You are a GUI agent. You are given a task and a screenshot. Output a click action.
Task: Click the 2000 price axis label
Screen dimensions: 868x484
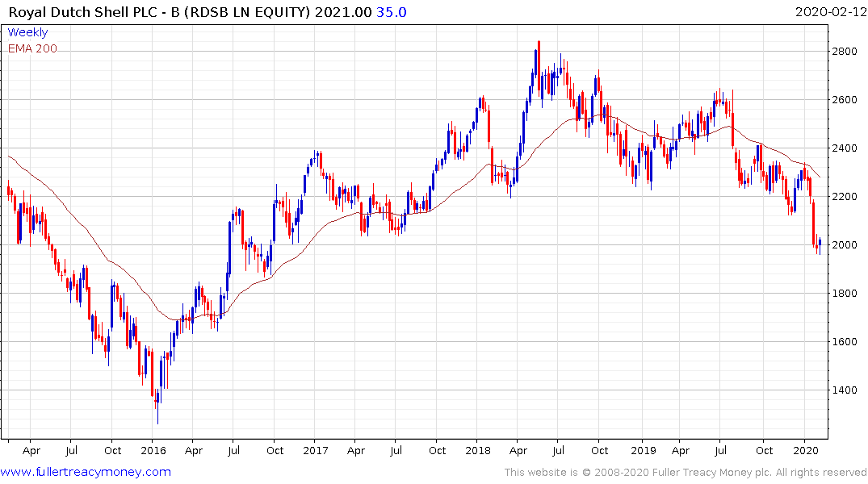[845, 245]
